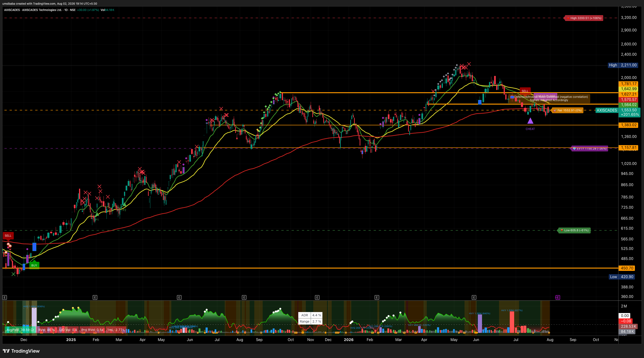Screen dimensions: 644x358
Task: Click the 1,020.00 price axis tick
Action: [x=629, y=164]
